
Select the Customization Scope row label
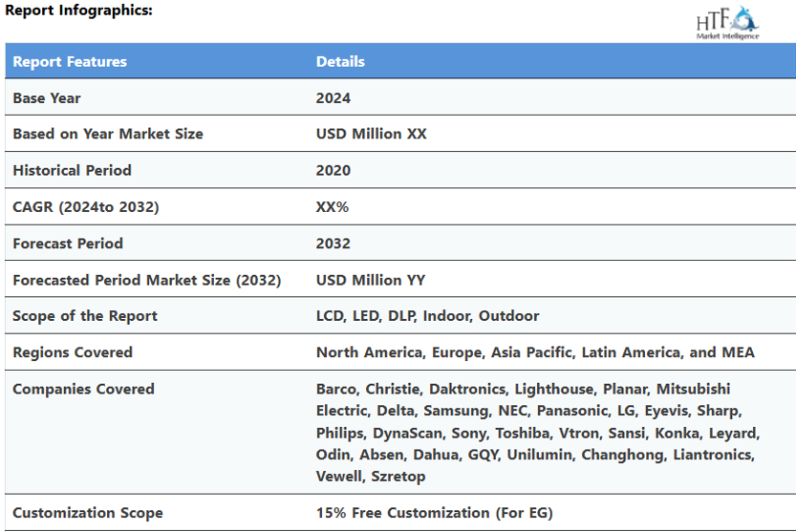88,513
